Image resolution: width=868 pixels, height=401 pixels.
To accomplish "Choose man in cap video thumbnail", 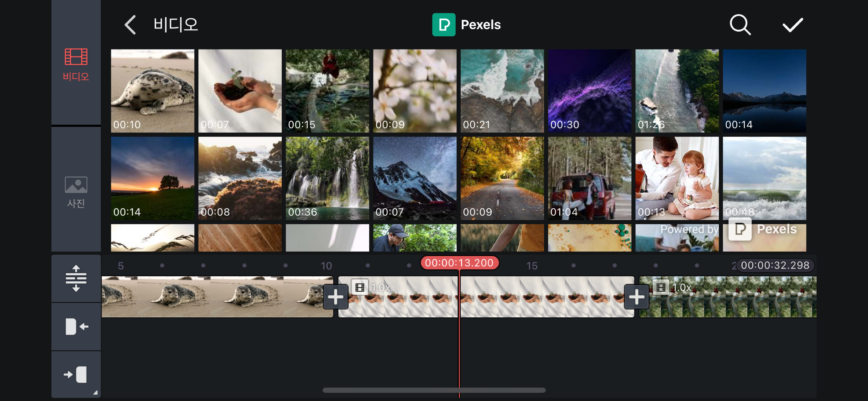I will (x=415, y=238).
